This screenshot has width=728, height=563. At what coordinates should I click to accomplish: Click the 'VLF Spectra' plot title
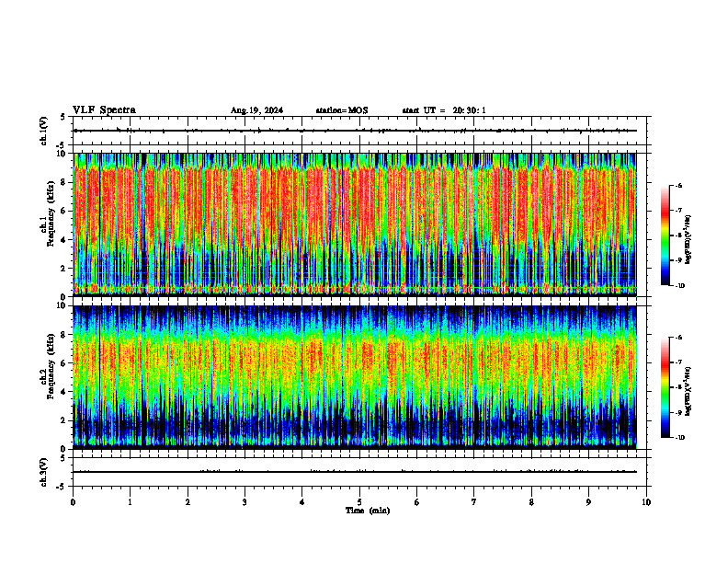(x=104, y=110)
